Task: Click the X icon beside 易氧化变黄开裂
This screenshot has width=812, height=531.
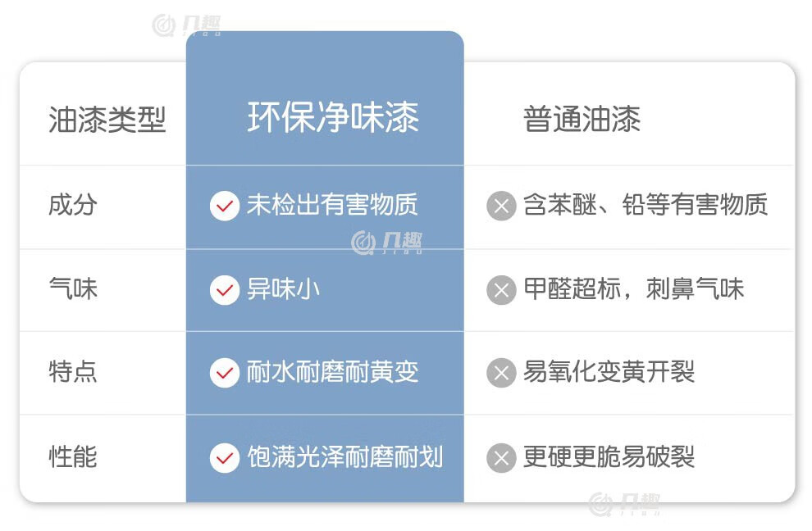Action: pyautogui.click(x=501, y=373)
